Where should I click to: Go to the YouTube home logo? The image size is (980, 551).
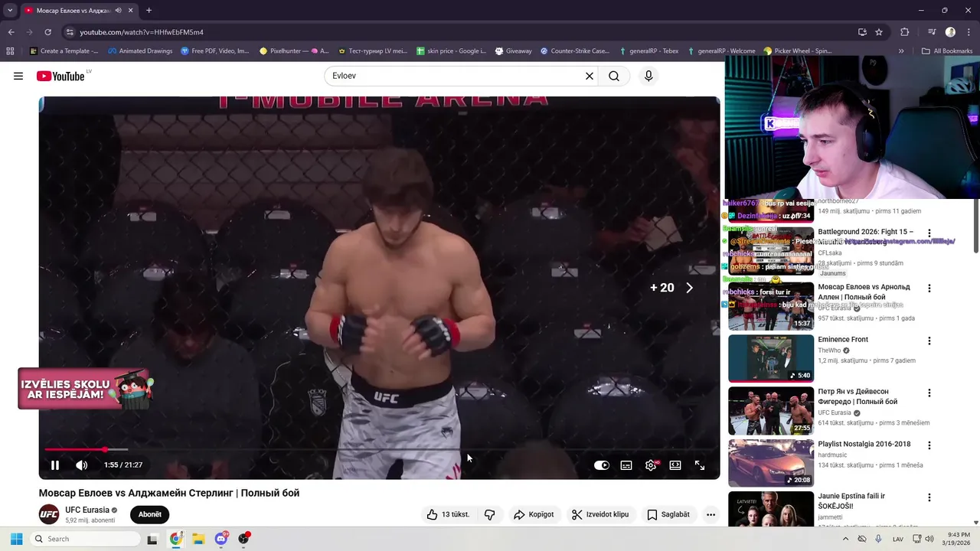click(60, 76)
